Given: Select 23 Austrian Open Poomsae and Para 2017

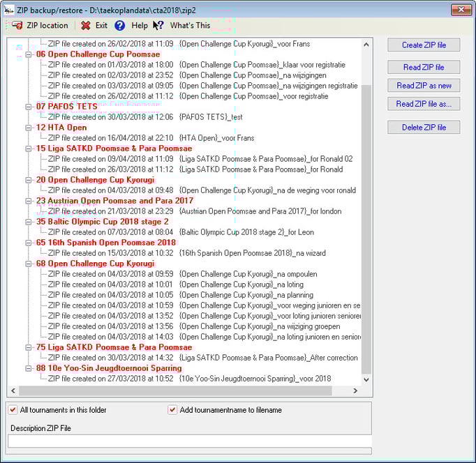Looking at the screenshot, I should [x=114, y=201].
